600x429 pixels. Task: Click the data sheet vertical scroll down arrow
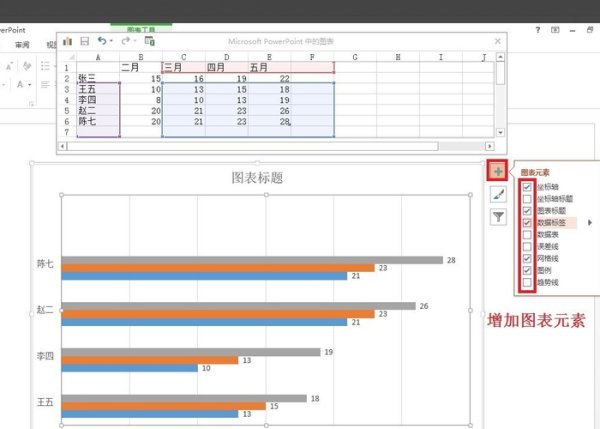(x=500, y=132)
